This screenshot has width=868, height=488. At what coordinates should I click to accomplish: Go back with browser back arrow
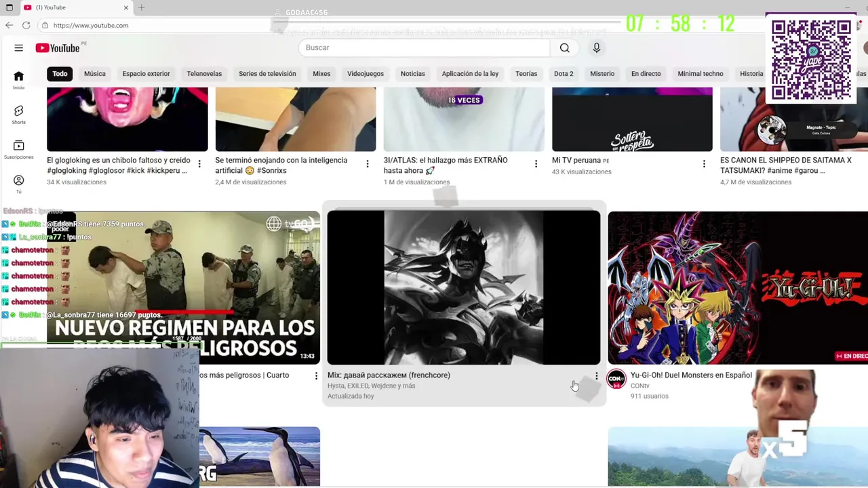tap(9, 25)
